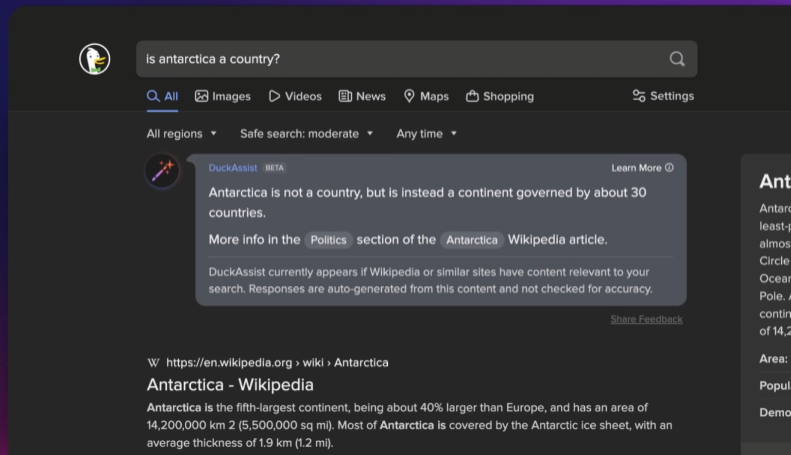Click the Politics section pill
Screen dimensions: 791x455
click(328, 240)
